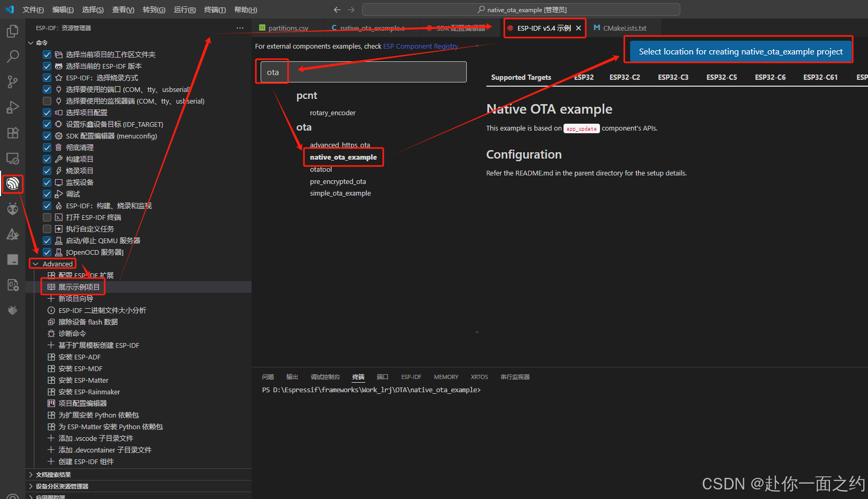Toggle checkbox for 启动/停止 QEMU 服务器

47,241
